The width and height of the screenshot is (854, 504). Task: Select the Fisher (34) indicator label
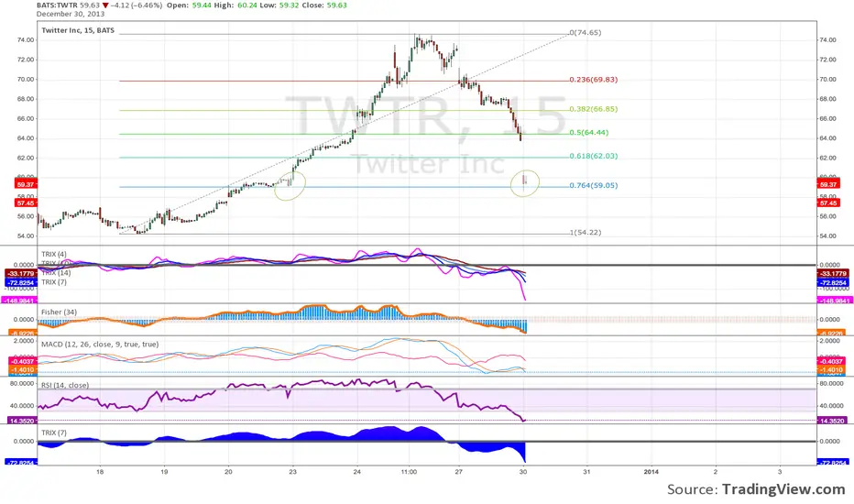tap(59, 312)
